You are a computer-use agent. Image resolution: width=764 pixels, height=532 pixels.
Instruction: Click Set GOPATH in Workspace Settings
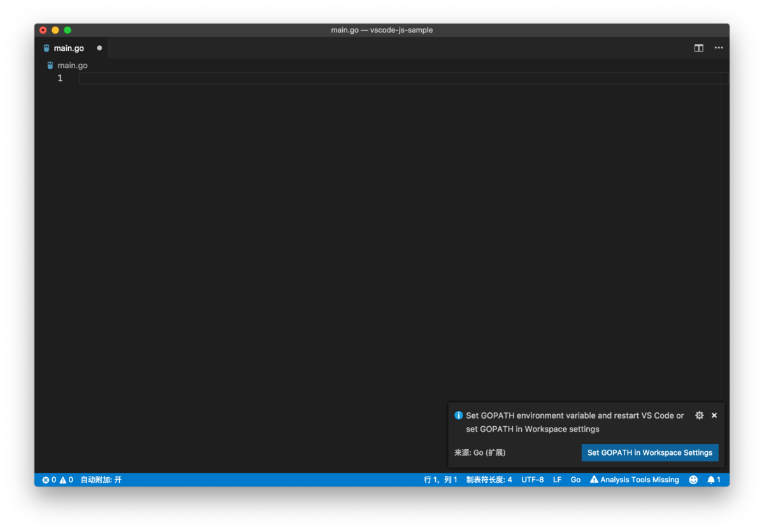[x=649, y=452]
